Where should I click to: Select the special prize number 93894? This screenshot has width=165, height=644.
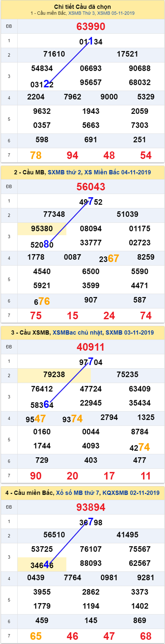[91, 507]
